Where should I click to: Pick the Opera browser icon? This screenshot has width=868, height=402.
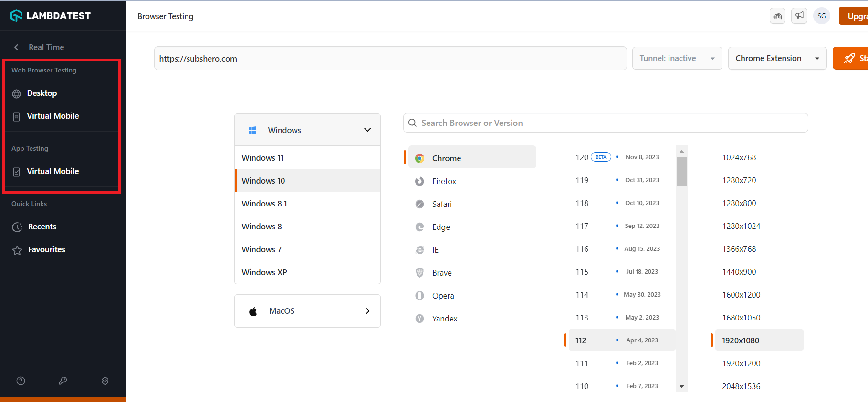click(419, 296)
